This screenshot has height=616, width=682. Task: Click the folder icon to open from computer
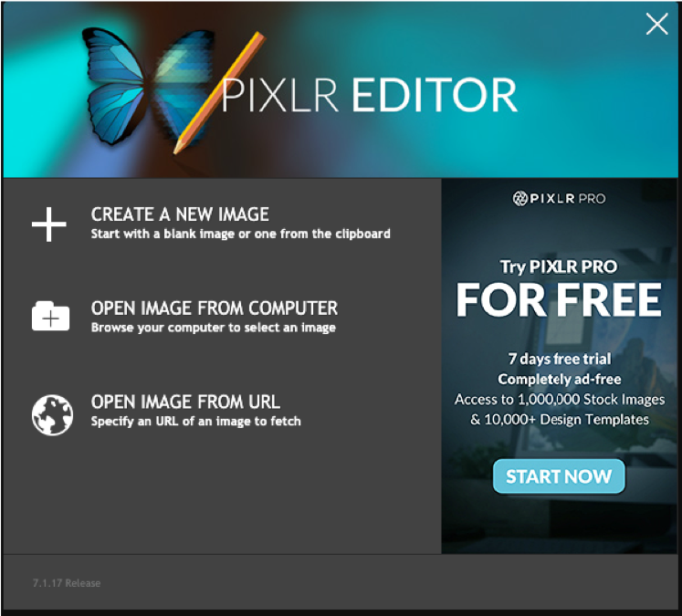coord(50,316)
